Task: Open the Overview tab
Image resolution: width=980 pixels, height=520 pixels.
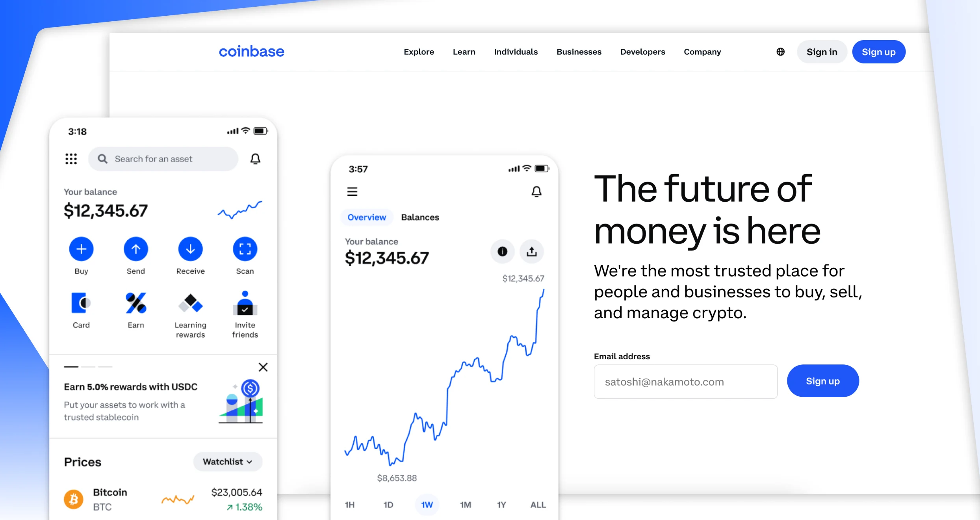Action: click(x=367, y=217)
